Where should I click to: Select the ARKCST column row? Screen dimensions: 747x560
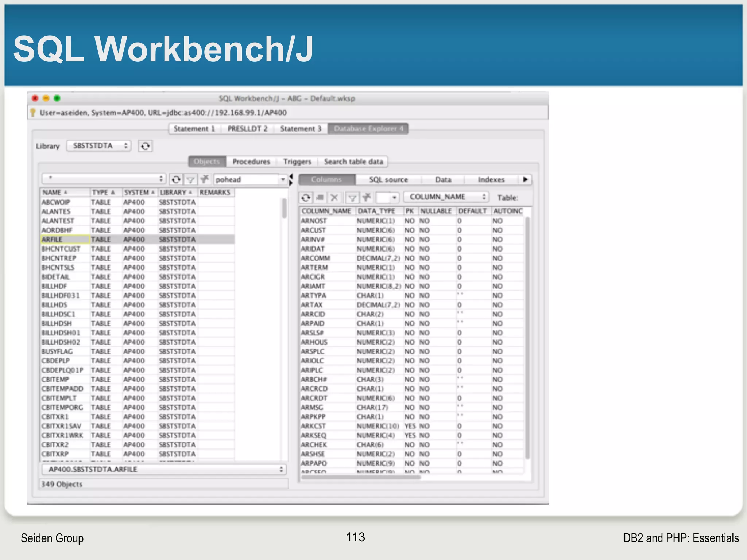pyautogui.click(x=412, y=426)
